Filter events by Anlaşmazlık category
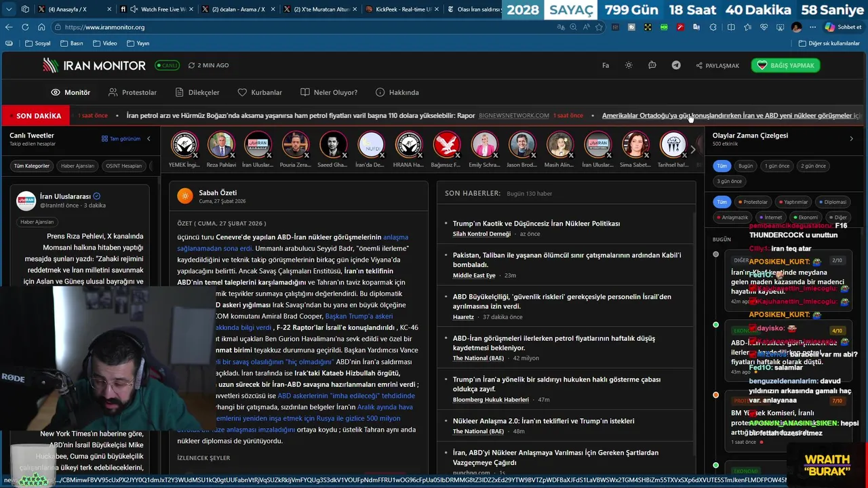This screenshot has height=488, width=868. pyautogui.click(x=732, y=218)
